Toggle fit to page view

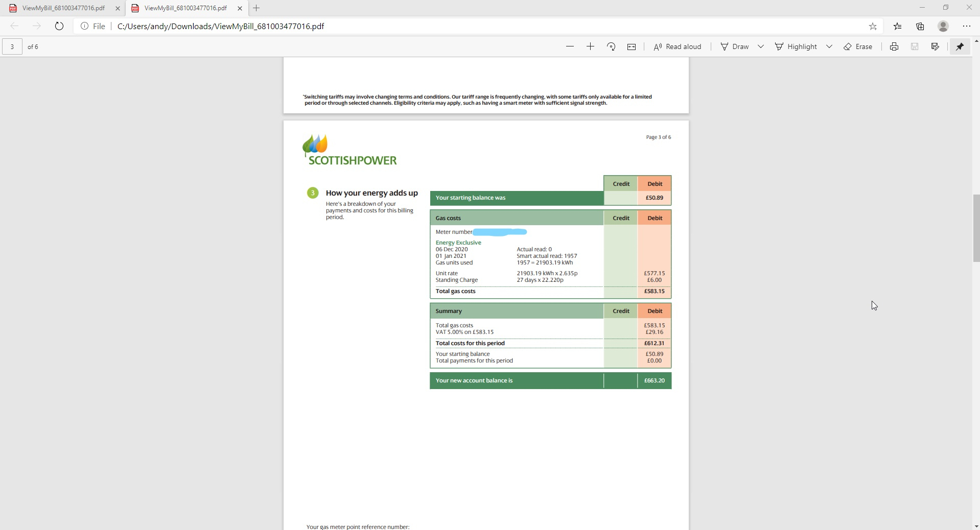(632, 46)
